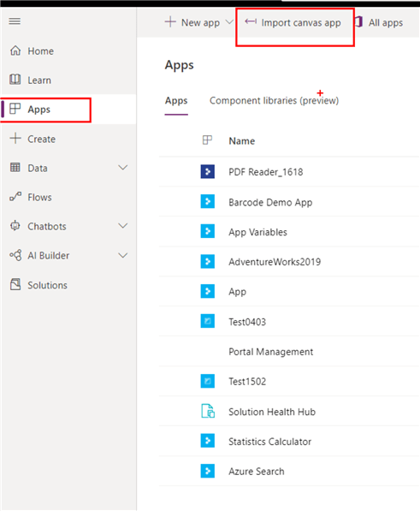
Task: Toggle the hamburger navigation menu
Action: coord(15,21)
